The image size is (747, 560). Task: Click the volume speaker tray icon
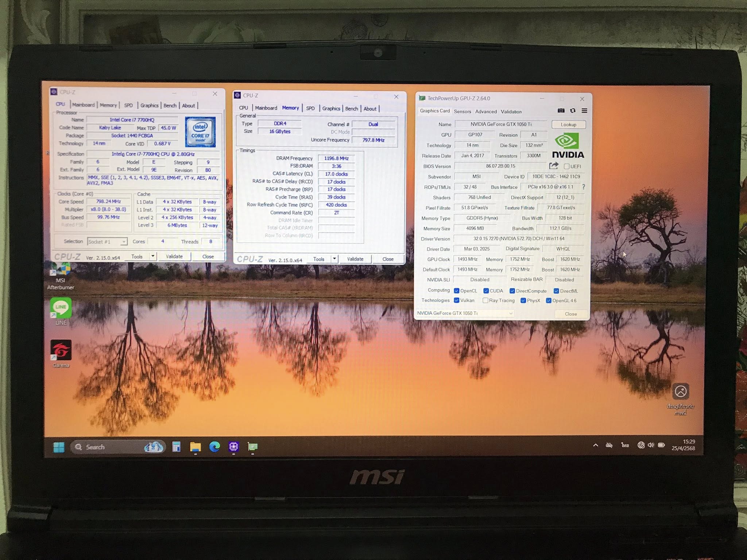pos(651,445)
